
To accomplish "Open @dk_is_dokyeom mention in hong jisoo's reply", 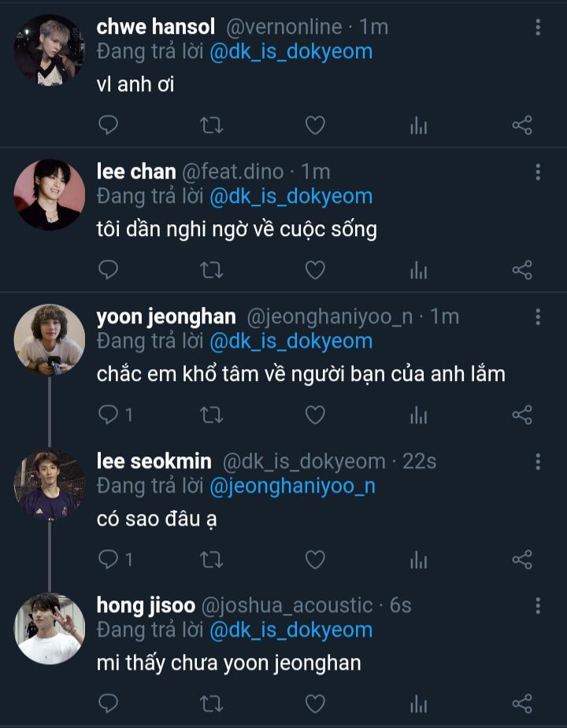I will click(x=291, y=630).
